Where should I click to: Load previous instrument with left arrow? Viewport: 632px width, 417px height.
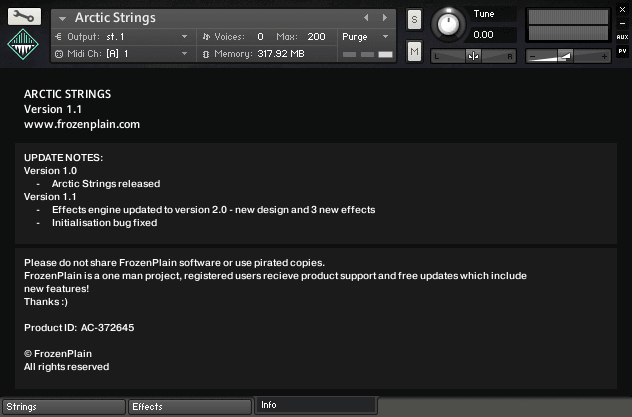pos(366,18)
